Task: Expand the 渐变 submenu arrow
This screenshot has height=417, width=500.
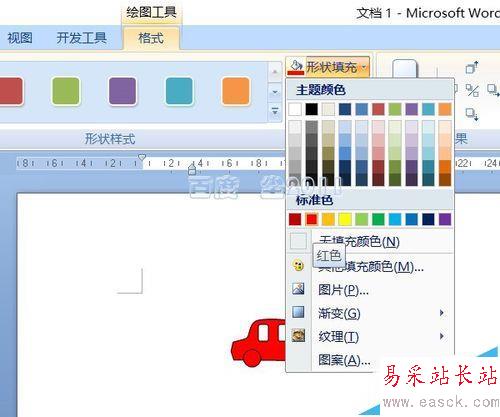Action: (442, 313)
